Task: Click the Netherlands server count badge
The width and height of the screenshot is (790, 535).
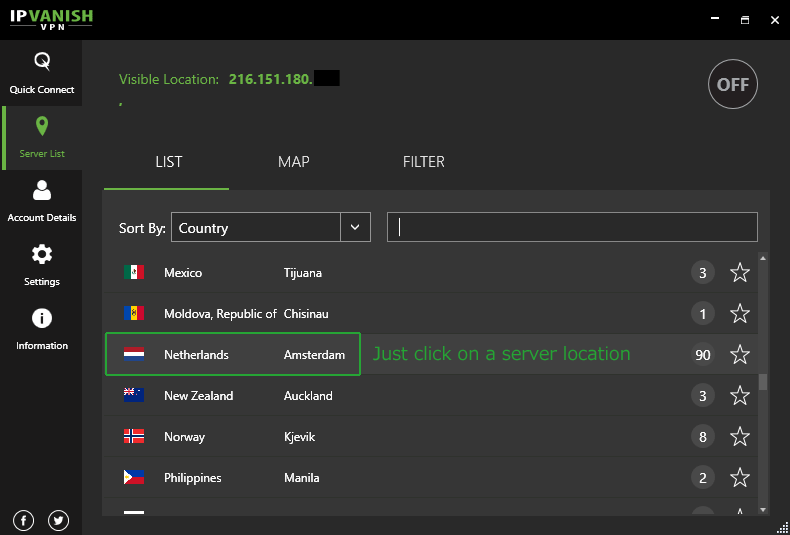Action: coord(703,354)
